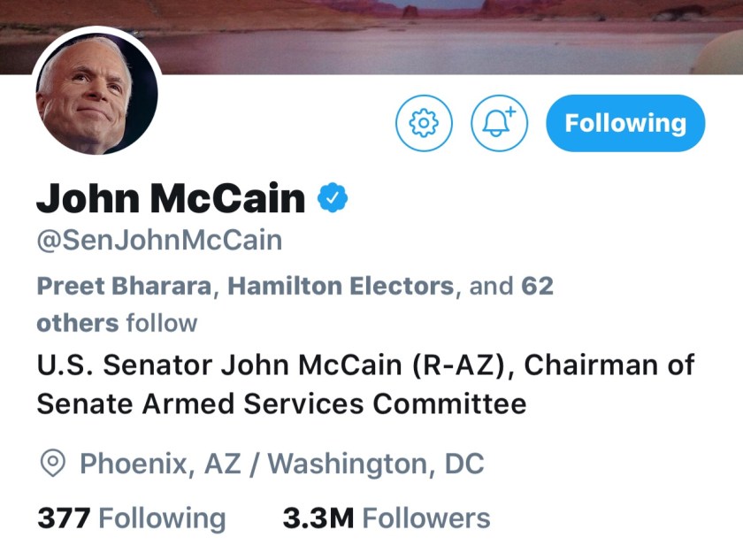The image size is (743, 560).
Task: Click the Washington, DC location text
Action: tap(376, 463)
